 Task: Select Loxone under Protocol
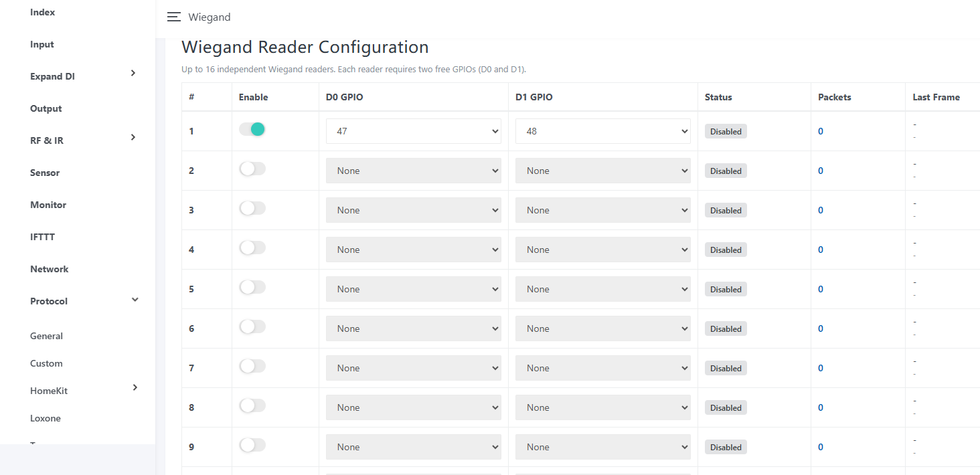click(46, 418)
